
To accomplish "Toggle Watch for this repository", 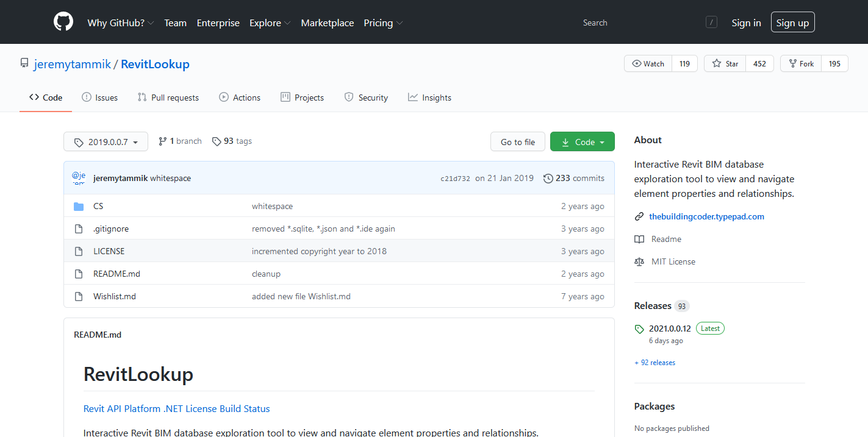I will click(648, 64).
